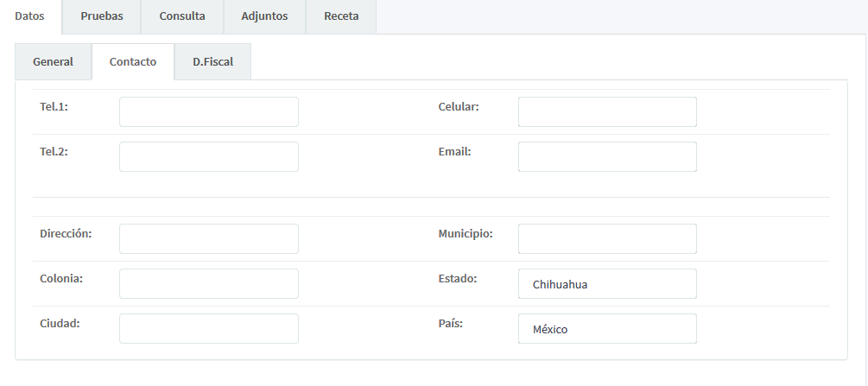Focus the Colonia text box

(209, 284)
